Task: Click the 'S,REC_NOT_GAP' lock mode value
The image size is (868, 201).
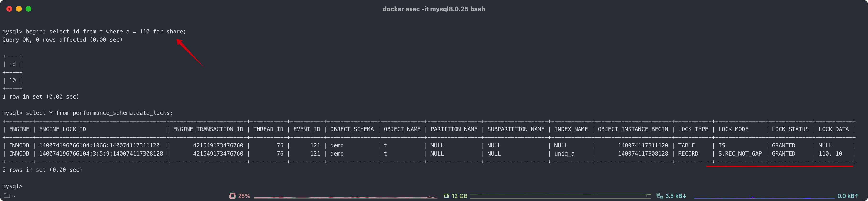Action: (740, 153)
